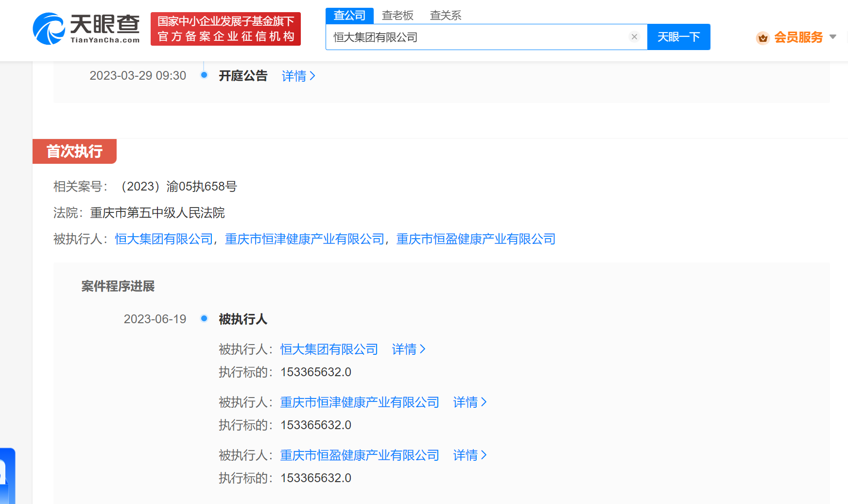Image resolution: width=848 pixels, height=504 pixels.
Task: Open 重庆市恒盈健康产业有限公司 link in header line
Action: tap(476, 239)
